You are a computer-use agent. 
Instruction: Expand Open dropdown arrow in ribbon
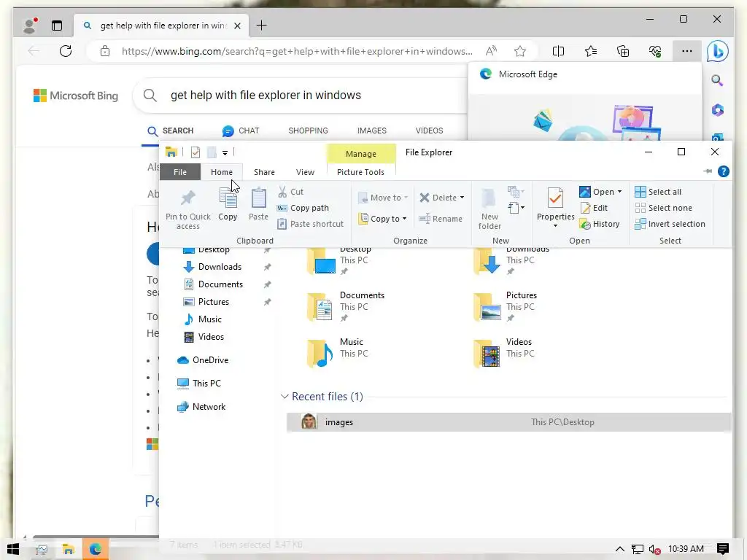(619, 192)
